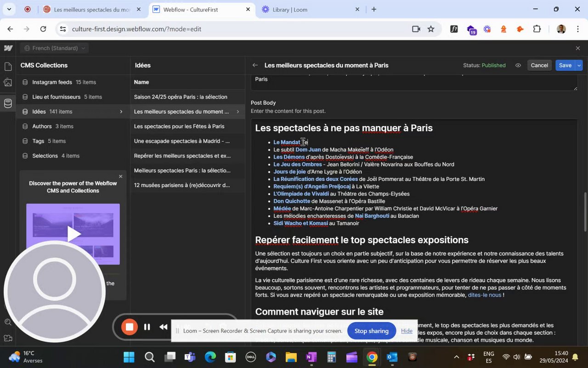
Task: Open the Pages panel icon in sidebar
Action: pos(8,67)
